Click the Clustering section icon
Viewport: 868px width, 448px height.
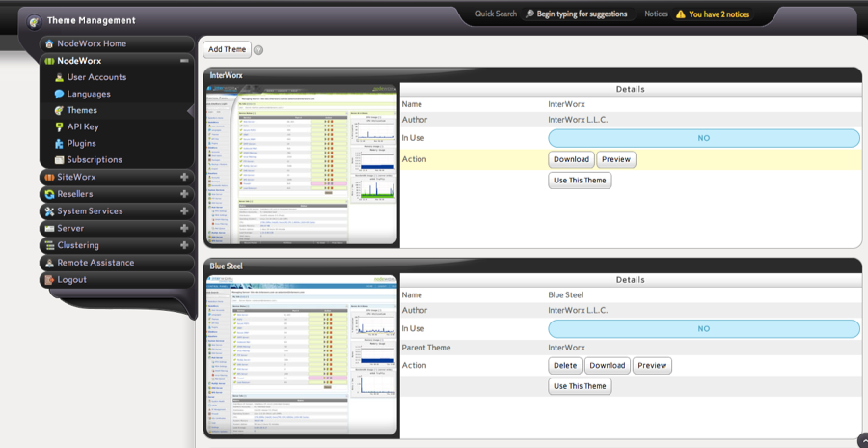49,245
